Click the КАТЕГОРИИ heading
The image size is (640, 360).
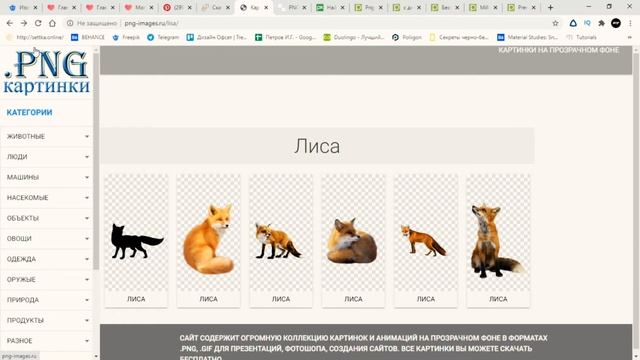(29, 112)
